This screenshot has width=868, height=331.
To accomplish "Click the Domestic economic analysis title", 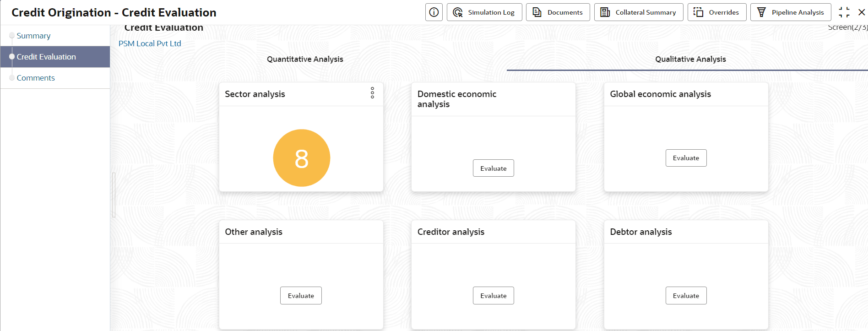I will coord(457,99).
